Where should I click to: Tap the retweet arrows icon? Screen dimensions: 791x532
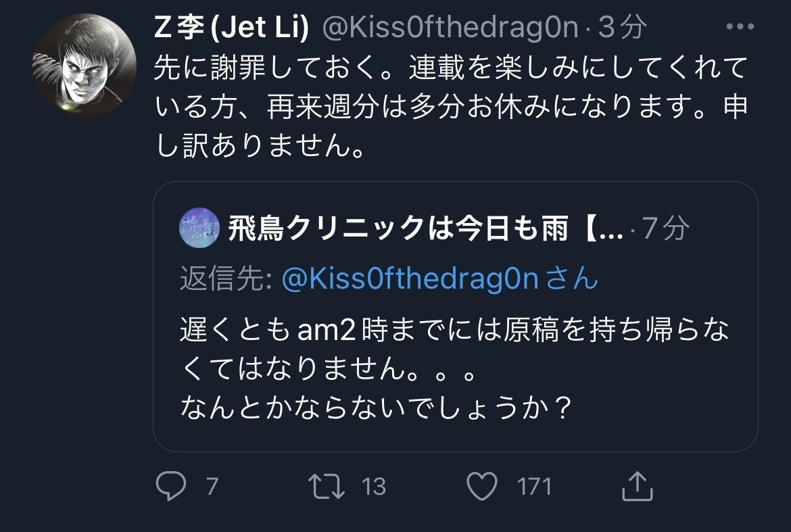pos(325,486)
